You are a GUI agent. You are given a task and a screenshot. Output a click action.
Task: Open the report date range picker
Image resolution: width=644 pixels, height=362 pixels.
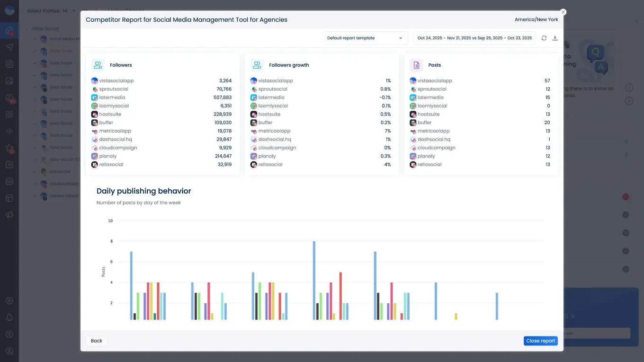[475, 37]
